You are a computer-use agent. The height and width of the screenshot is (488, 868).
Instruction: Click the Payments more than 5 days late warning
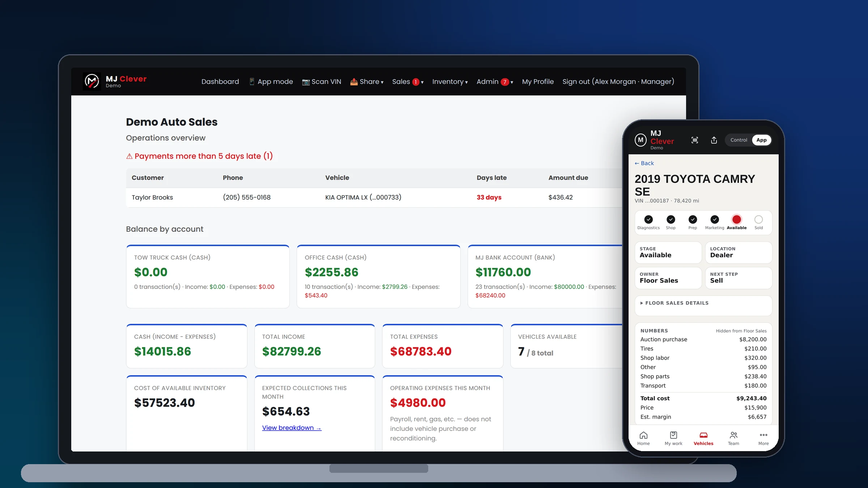pos(199,156)
